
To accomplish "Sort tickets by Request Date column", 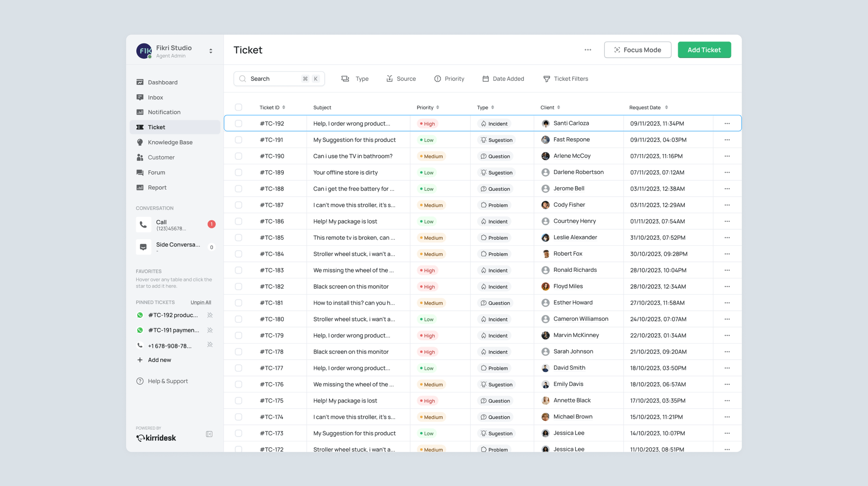I will [x=667, y=107].
